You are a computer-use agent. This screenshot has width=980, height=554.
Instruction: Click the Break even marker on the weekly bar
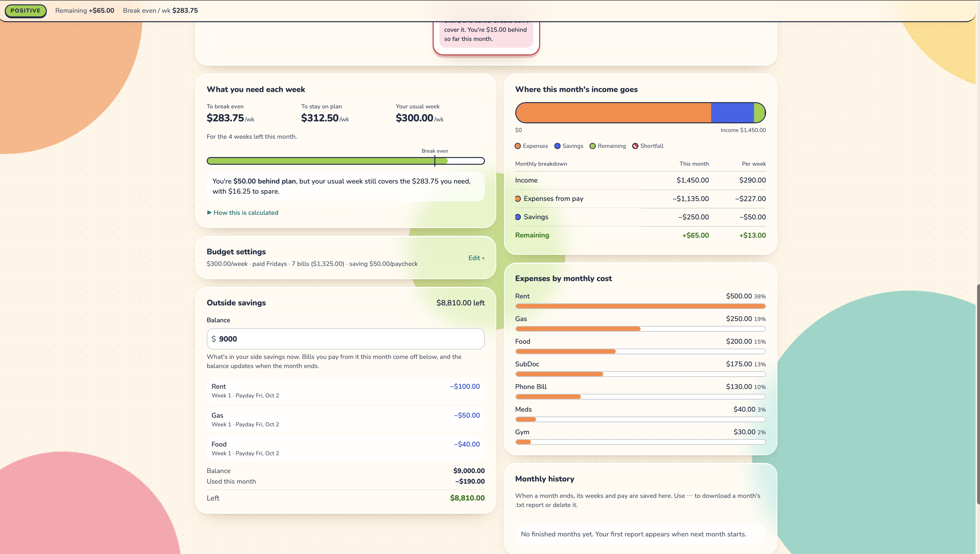[x=435, y=161]
